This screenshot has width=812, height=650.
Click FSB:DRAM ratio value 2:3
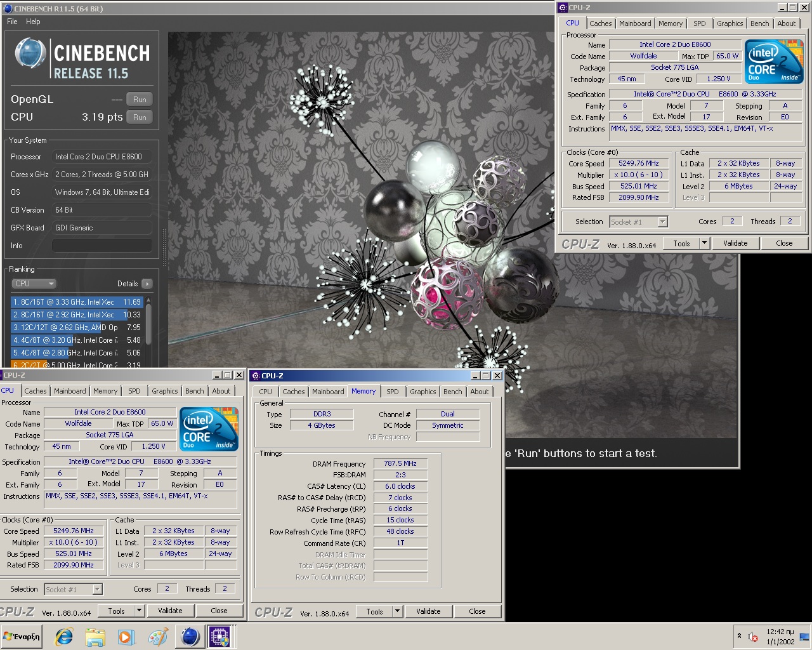coord(400,475)
